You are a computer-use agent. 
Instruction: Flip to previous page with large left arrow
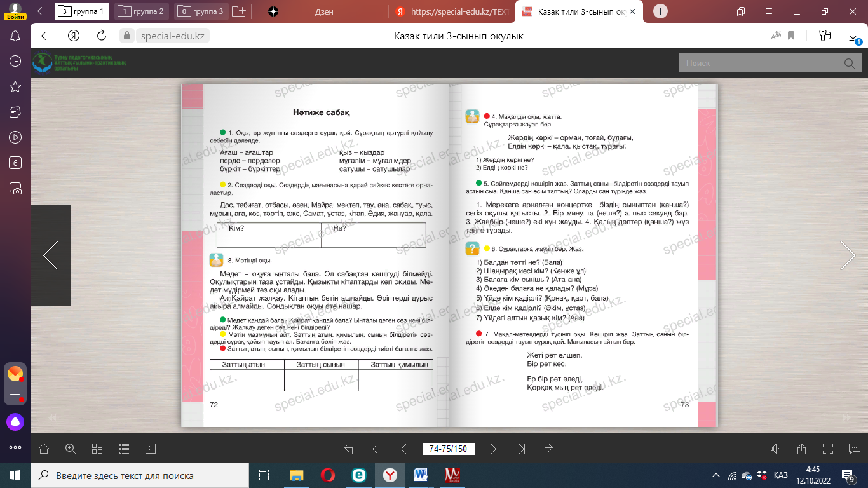tap(50, 255)
